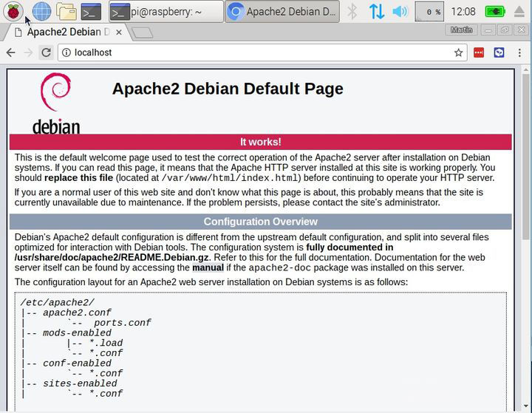The width and height of the screenshot is (532, 413).
Task: Click the replace this file bold text
Action: 79,178
